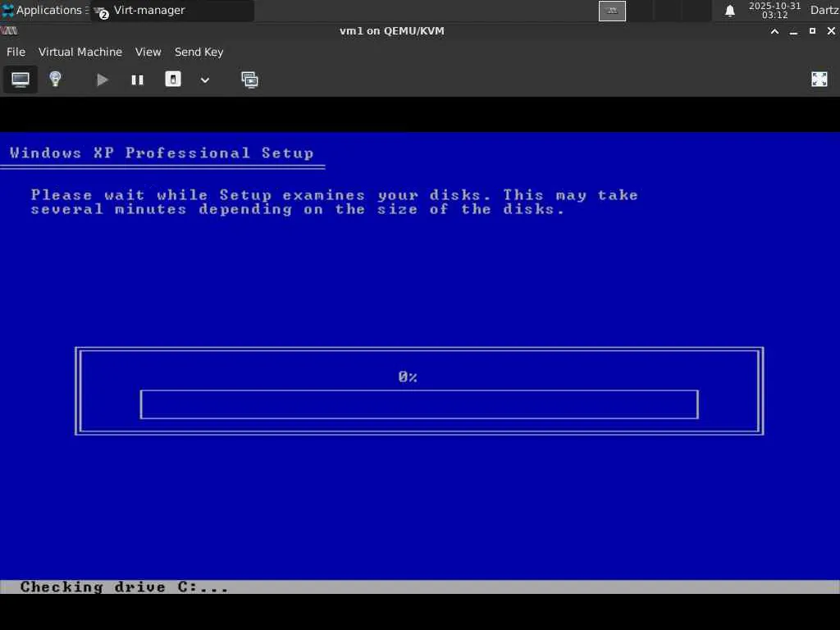Open the View menu
The width and height of the screenshot is (840, 630).
(x=148, y=52)
